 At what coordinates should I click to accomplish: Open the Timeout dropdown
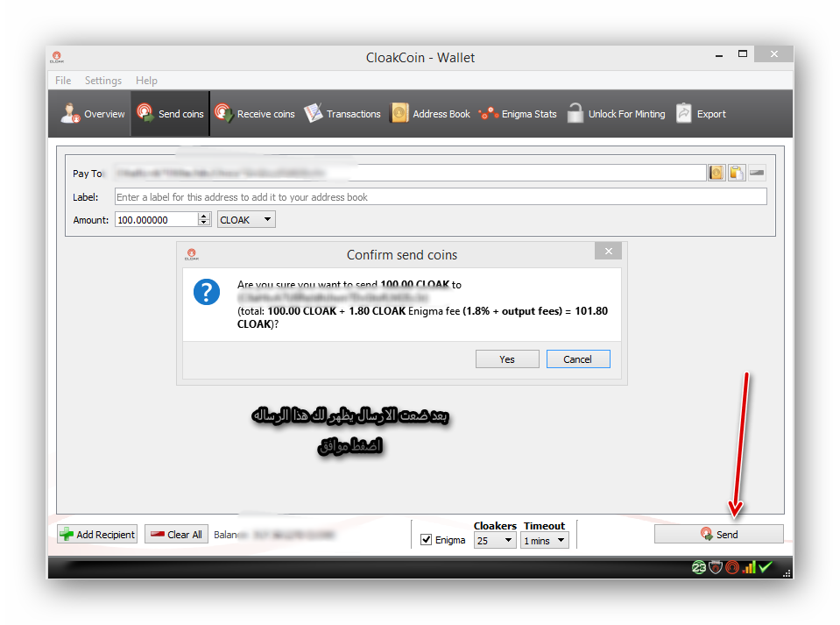[x=545, y=540]
